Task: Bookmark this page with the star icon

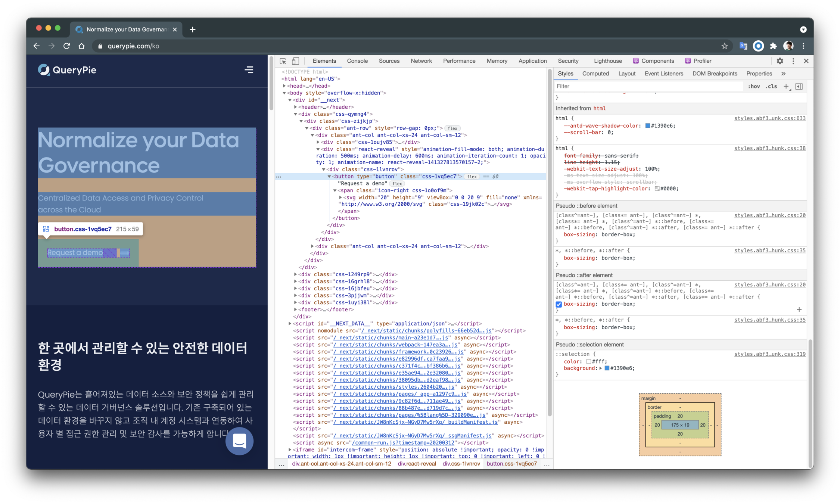Action: [725, 46]
